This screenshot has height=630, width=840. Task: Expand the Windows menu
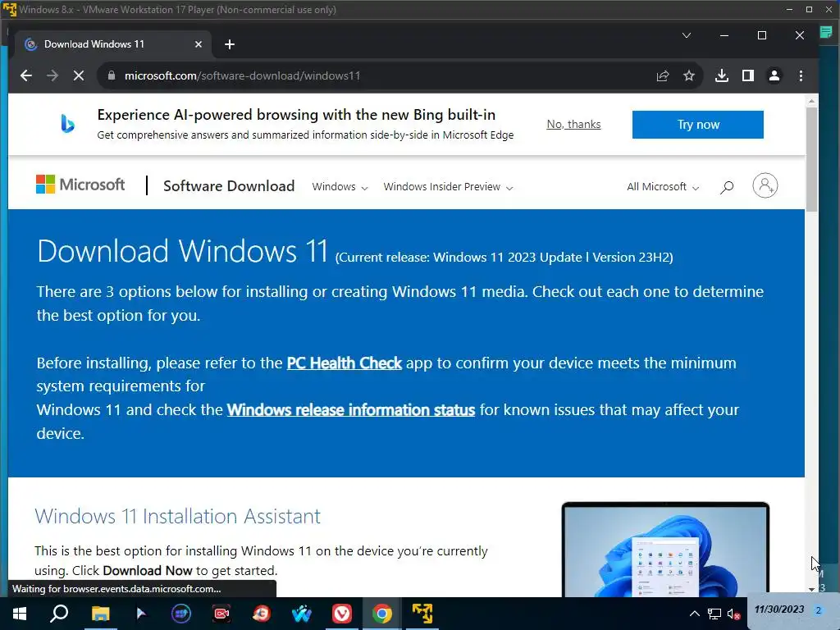(340, 187)
